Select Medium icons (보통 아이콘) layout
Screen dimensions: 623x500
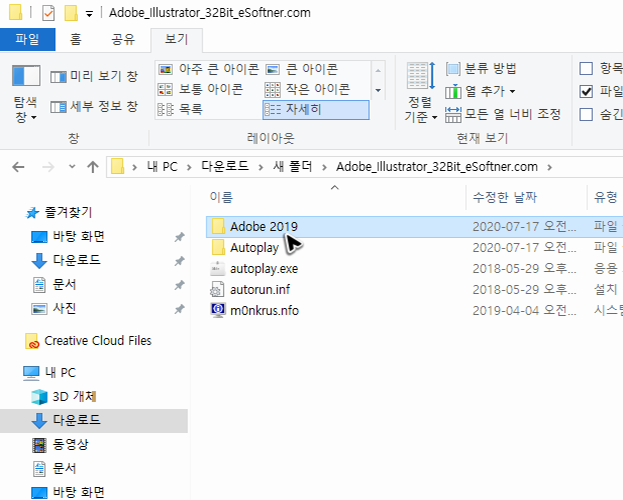pyautogui.click(x=200, y=89)
